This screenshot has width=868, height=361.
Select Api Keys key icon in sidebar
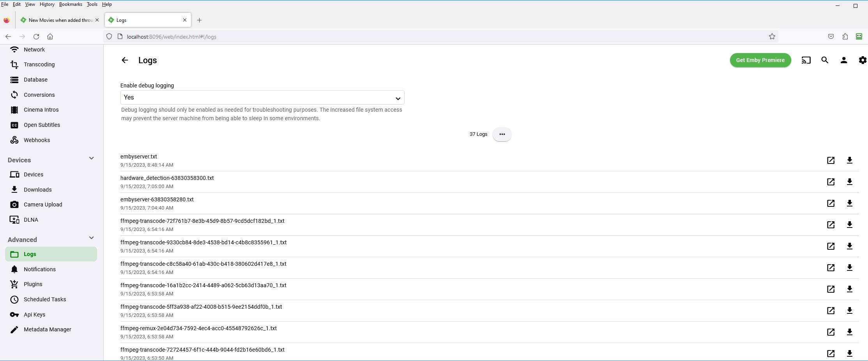point(14,314)
